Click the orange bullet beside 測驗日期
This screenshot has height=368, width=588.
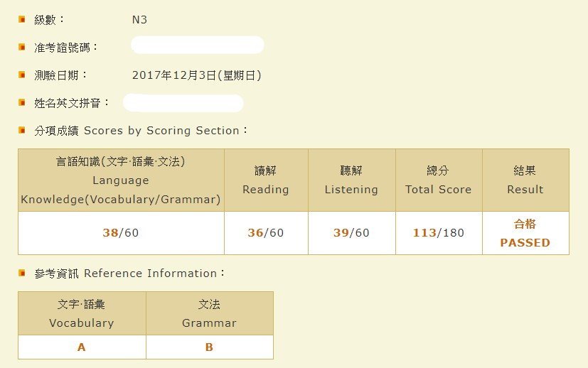point(22,75)
